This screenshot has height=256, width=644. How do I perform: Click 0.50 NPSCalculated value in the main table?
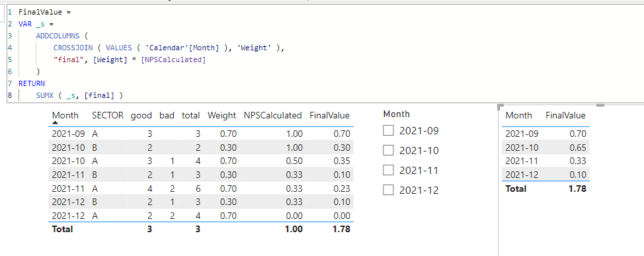(294, 161)
